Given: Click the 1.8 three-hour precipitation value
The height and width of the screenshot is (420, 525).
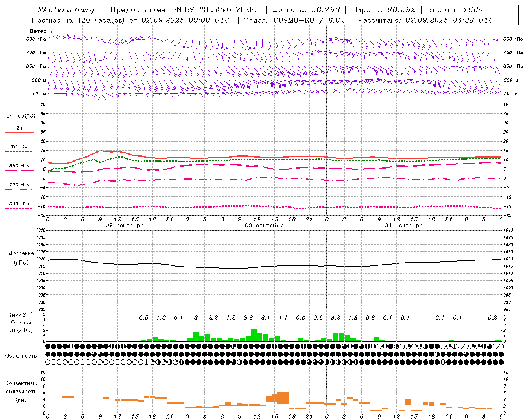Looking at the screenshot, I should 353,317.
